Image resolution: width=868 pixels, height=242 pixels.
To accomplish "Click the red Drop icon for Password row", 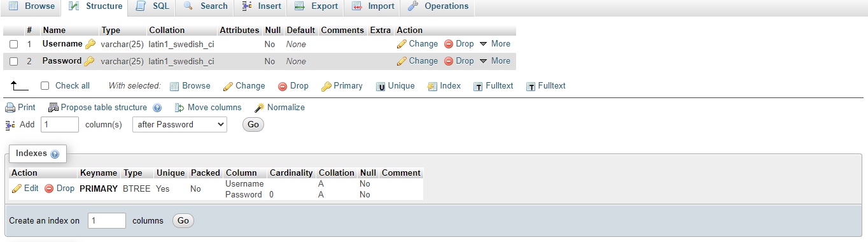I will click(449, 61).
